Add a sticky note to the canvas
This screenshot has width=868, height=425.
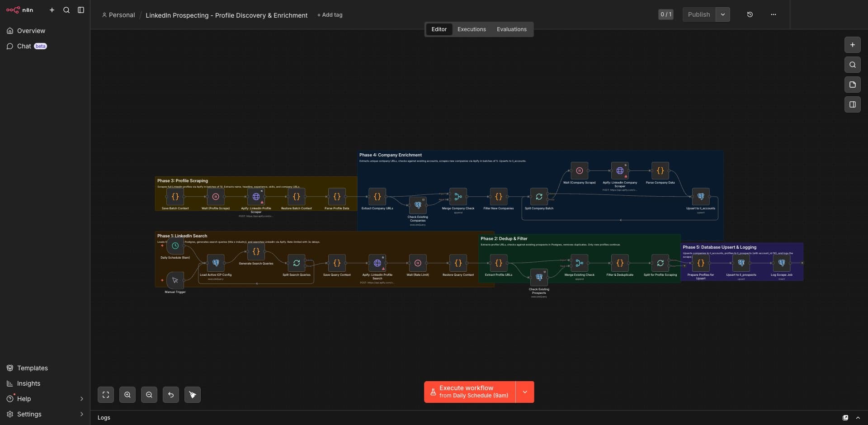[852, 85]
